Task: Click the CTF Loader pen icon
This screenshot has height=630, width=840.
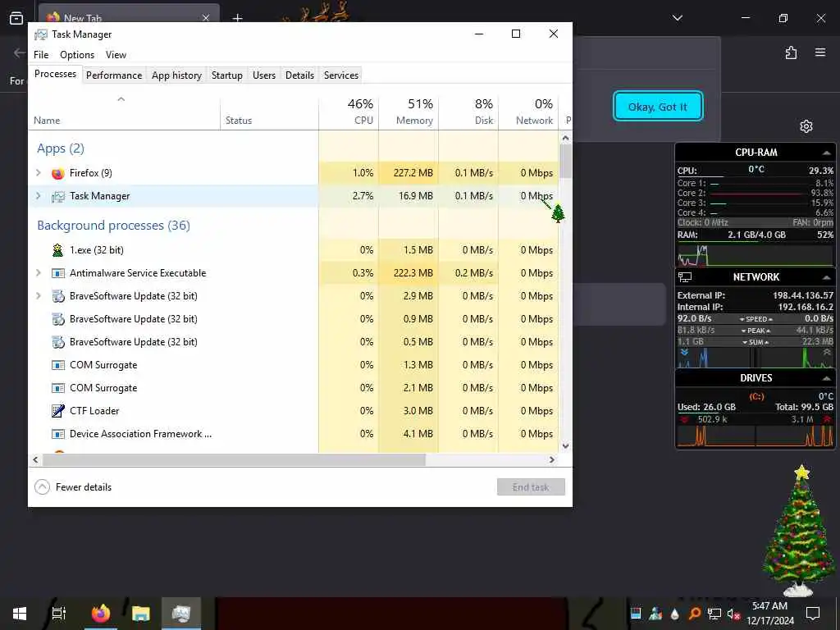Action: coord(58,411)
